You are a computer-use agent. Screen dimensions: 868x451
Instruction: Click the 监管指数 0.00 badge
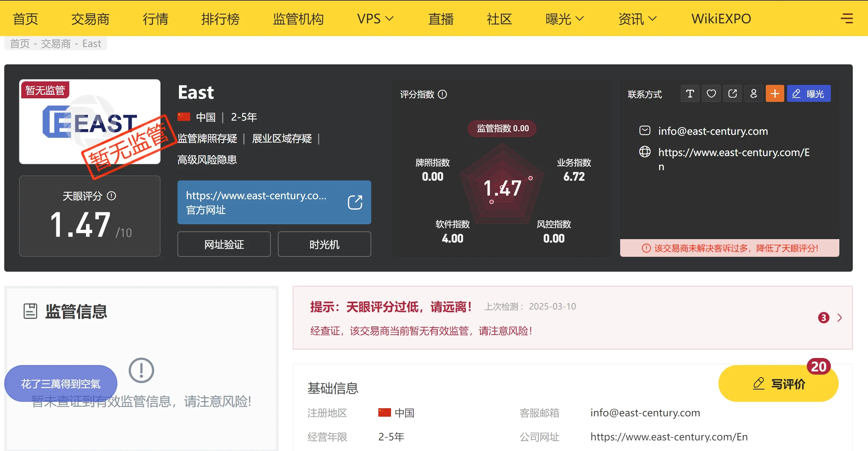coord(502,128)
